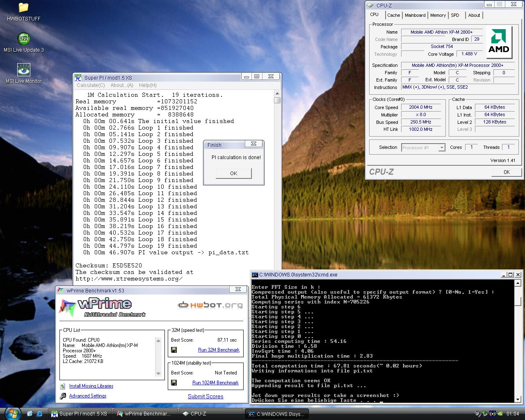
Task: Click the first system tray icon
Action: click(x=477, y=414)
